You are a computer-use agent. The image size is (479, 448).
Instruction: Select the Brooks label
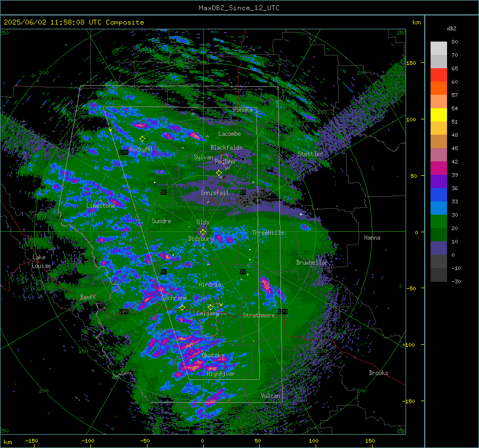pos(378,373)
